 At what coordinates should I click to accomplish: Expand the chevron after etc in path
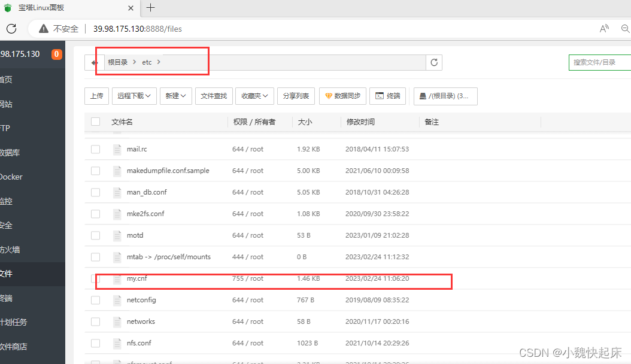click(159, 62)
